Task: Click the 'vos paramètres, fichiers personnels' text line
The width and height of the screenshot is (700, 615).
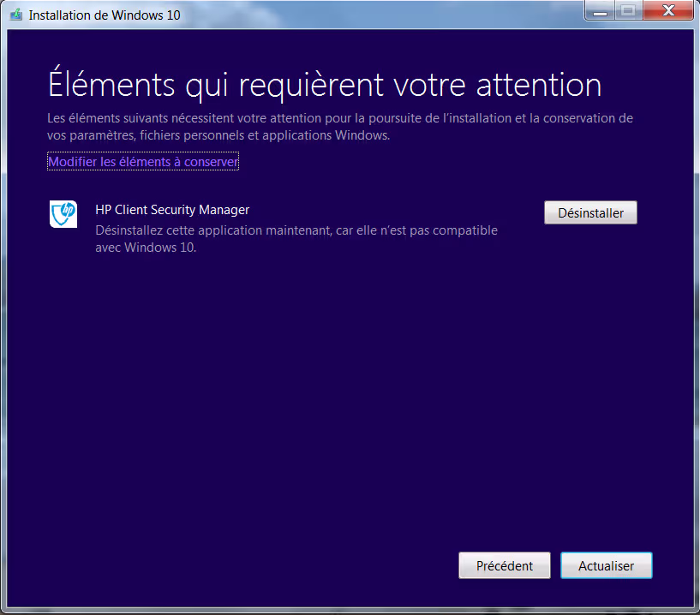Action: 218,135
